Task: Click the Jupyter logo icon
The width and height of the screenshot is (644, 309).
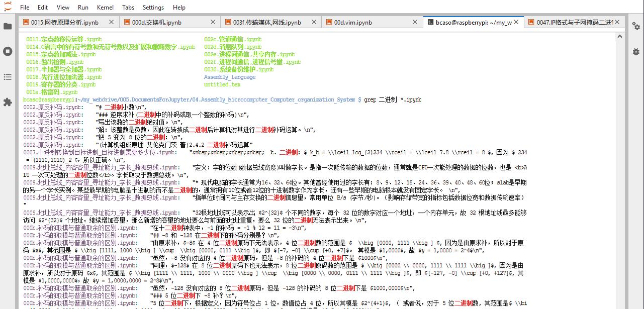Action: (x=7, y=7)
